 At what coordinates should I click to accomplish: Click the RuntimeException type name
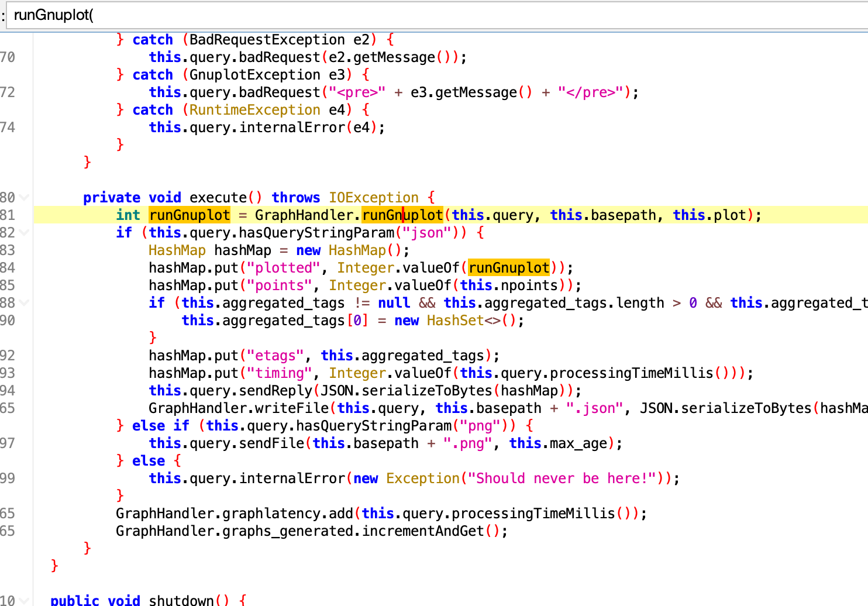pyautogui.click(x=255, y=109)
